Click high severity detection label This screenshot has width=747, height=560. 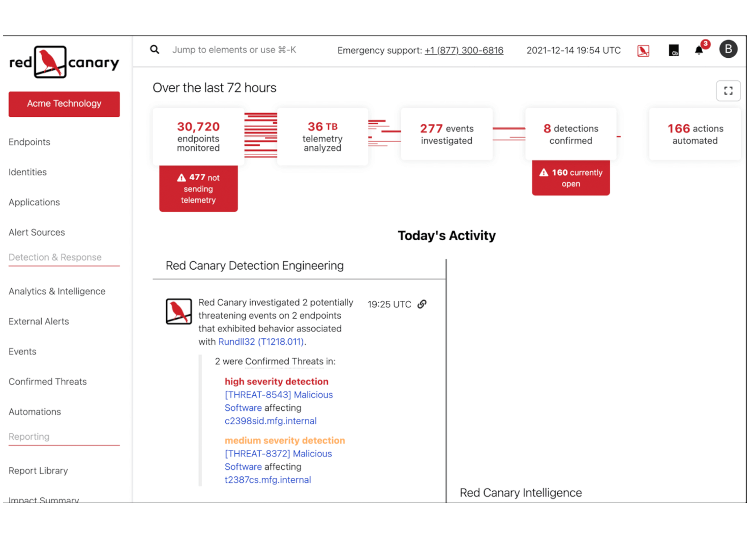(x=277, y=381)
